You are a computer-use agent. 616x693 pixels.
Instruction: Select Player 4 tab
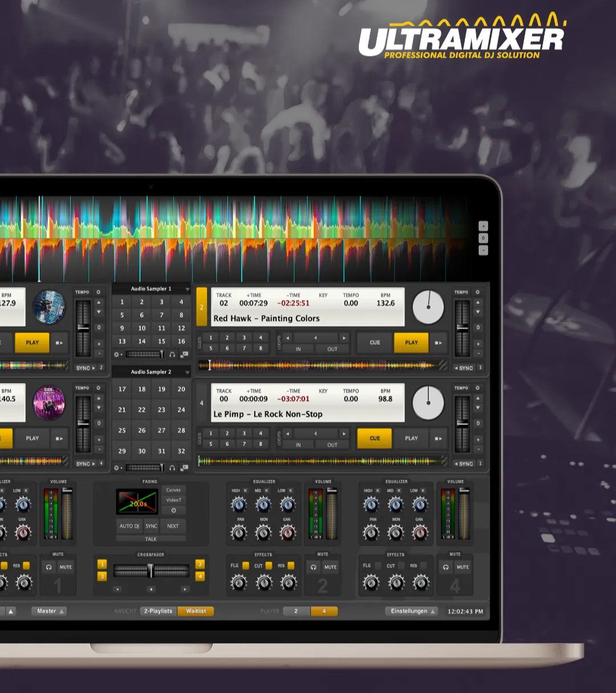point(324,611)
